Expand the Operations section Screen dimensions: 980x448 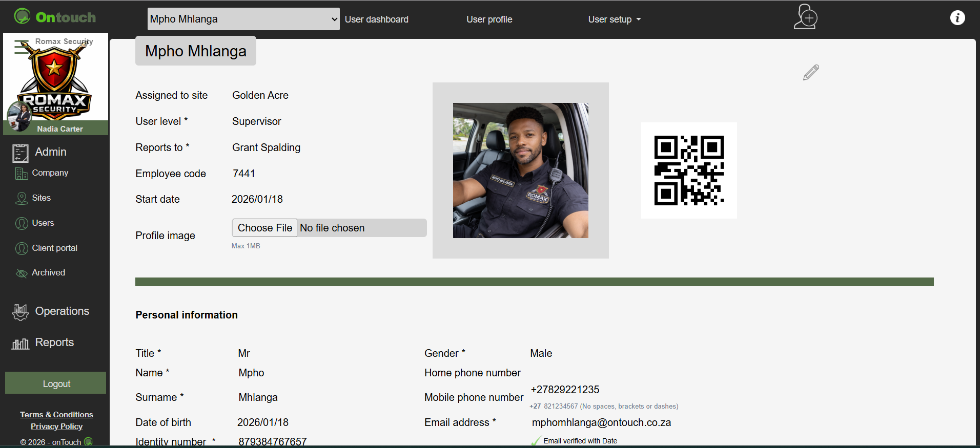click(x=62, y=311)
